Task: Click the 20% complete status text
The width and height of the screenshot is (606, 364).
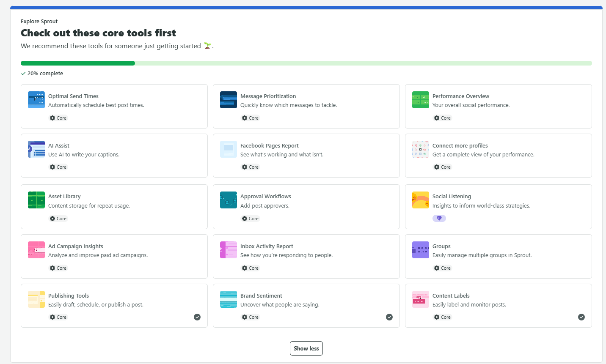Action: pyautogui.click(x=45, y=73)
